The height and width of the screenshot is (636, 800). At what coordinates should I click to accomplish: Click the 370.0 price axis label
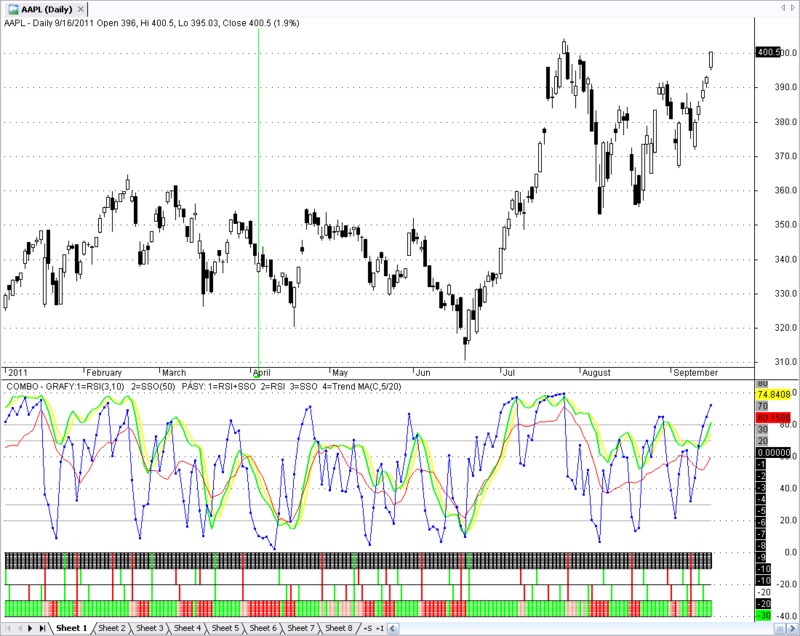[x=786, y=156]
